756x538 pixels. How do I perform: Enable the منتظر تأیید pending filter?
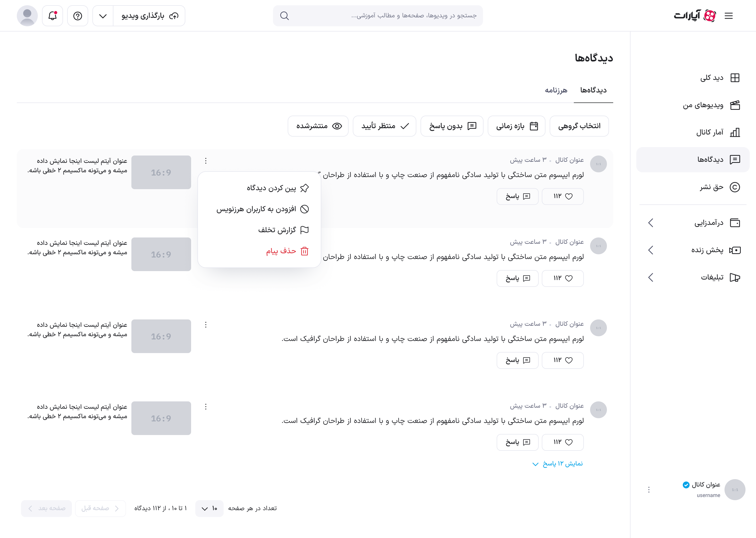(384, 126)
